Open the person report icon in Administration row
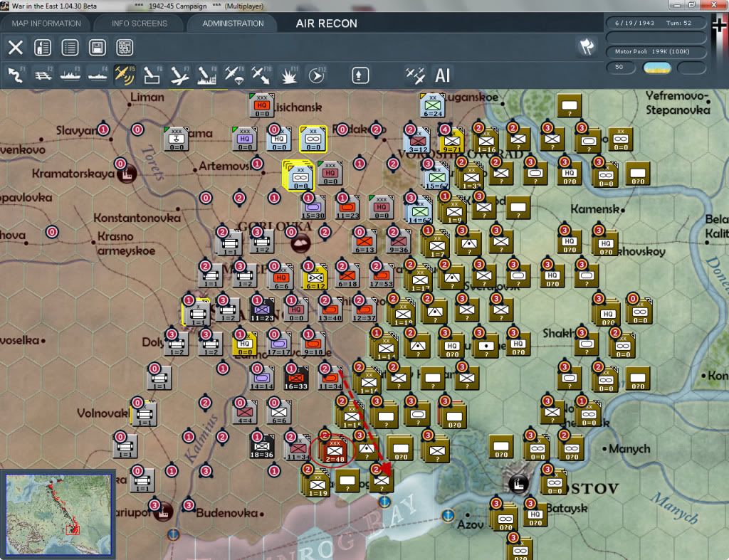The width and height of the screenshot is (729, 560). tap(43, 48)
